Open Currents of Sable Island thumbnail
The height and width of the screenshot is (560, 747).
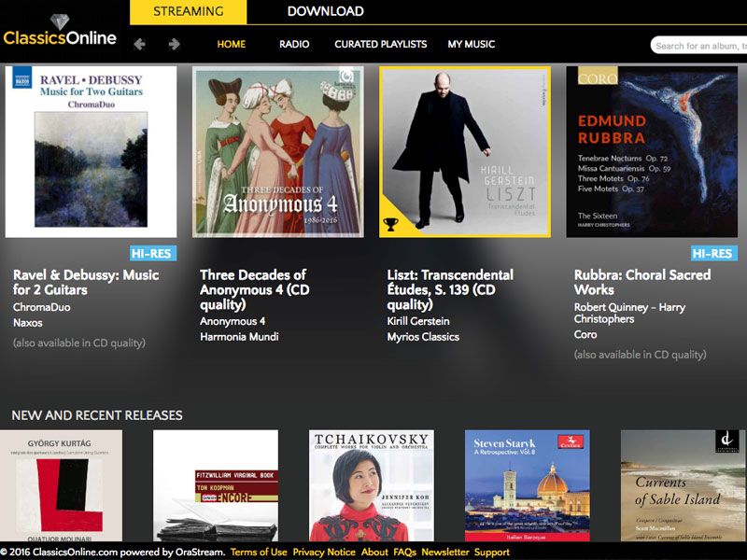coord(684,485)
